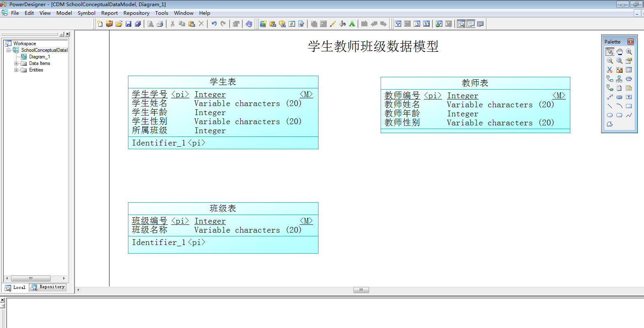Open the Tools menu
The width and height of the screenshot is (644, 328).
(x=162, y=13)
